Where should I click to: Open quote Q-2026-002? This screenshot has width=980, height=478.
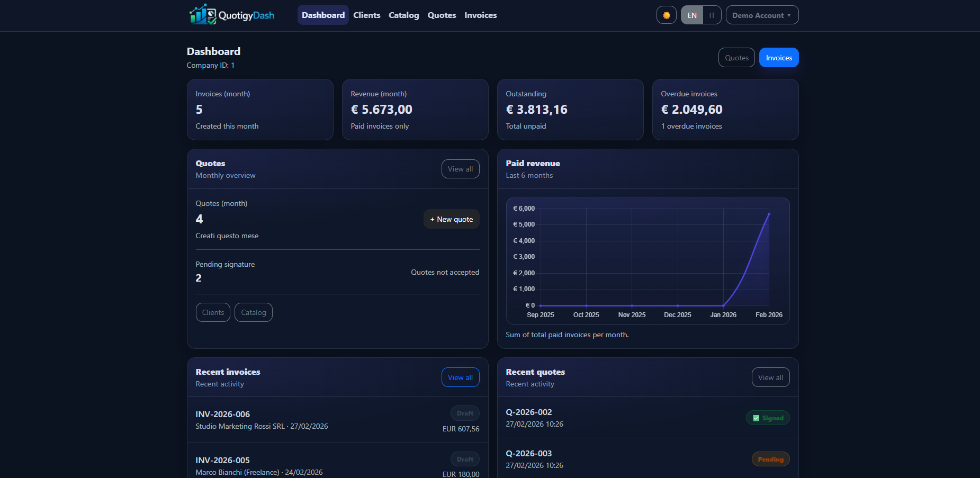coord(648,418)
